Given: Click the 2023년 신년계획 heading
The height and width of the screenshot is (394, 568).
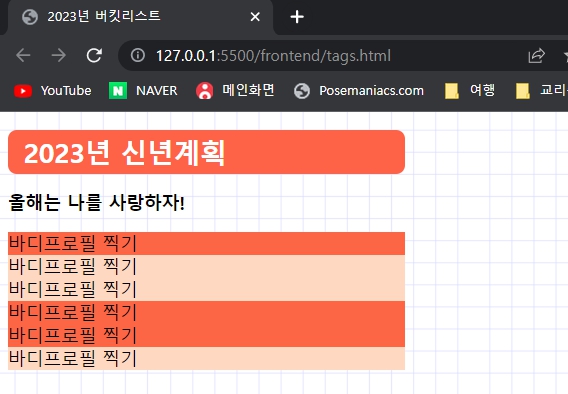Looking at the screenshot, I should [x=124, y=153].
